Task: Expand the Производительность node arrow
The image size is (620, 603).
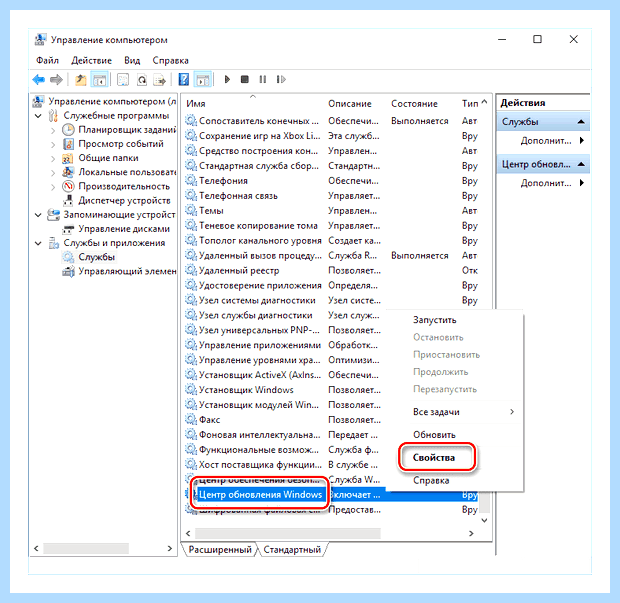Action: tap(53, 187)
